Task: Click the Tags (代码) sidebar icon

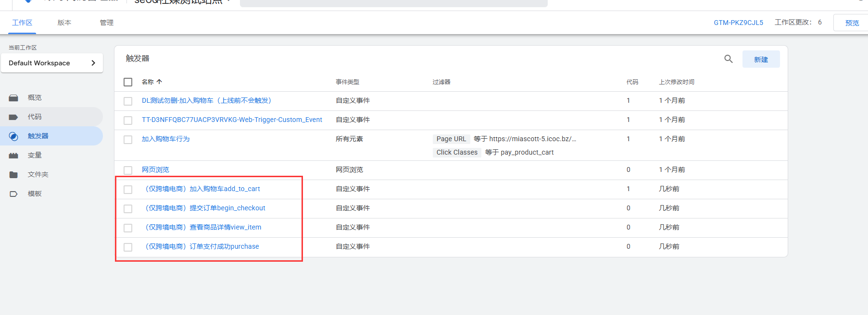Action: click(13, 117)
